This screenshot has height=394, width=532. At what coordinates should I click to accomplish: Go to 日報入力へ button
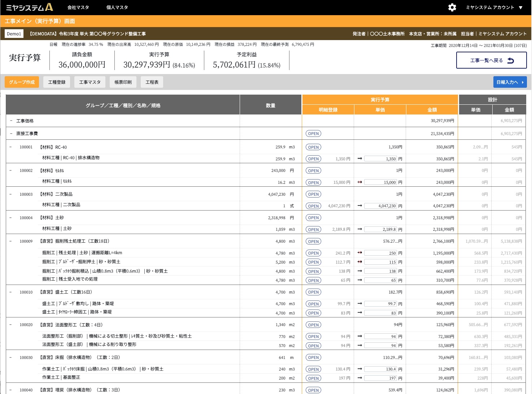click(510, 82)
